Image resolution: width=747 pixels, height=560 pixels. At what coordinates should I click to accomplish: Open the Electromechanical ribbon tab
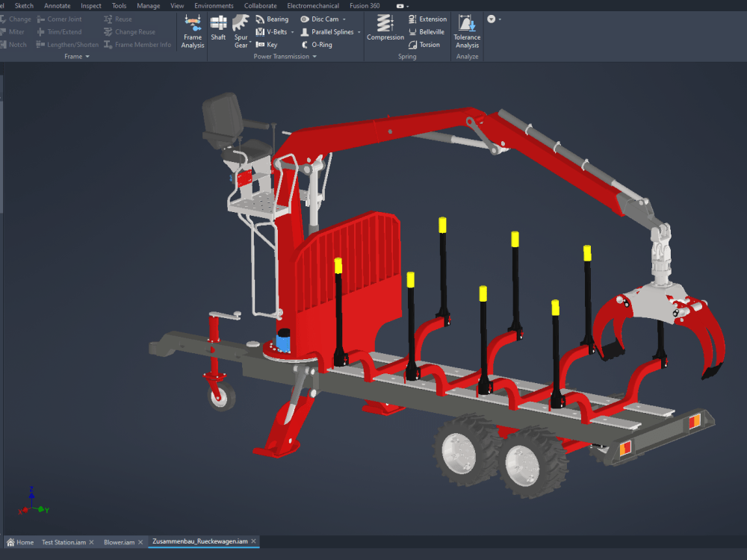[313, 6]
